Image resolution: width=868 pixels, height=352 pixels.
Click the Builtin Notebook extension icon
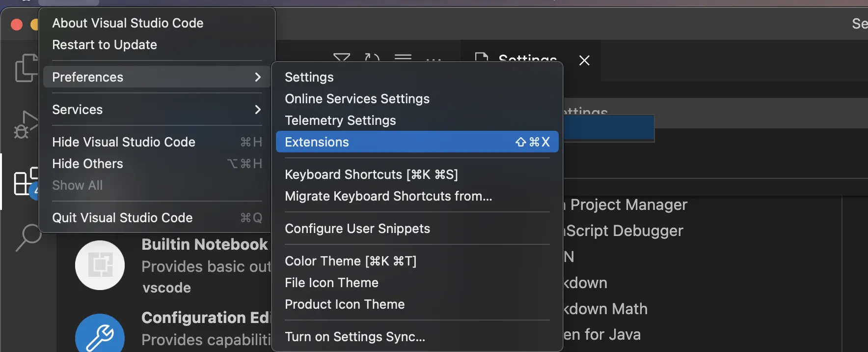pos(100,265)
